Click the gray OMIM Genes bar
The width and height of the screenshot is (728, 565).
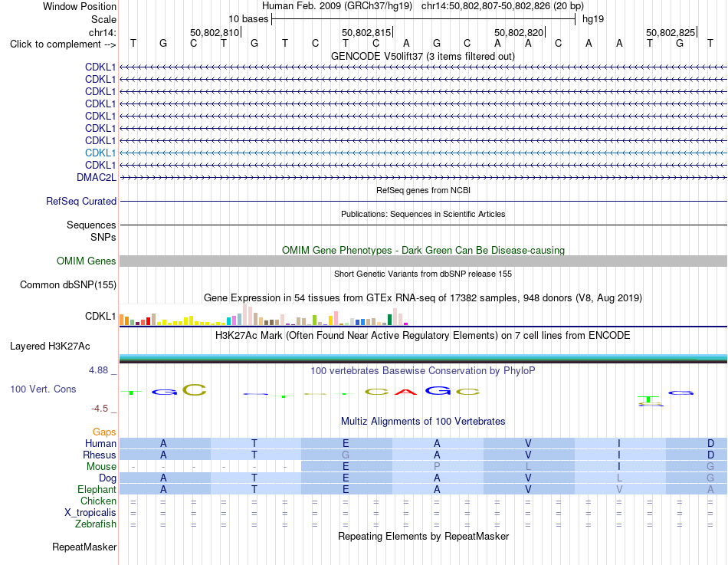(424, 261)
